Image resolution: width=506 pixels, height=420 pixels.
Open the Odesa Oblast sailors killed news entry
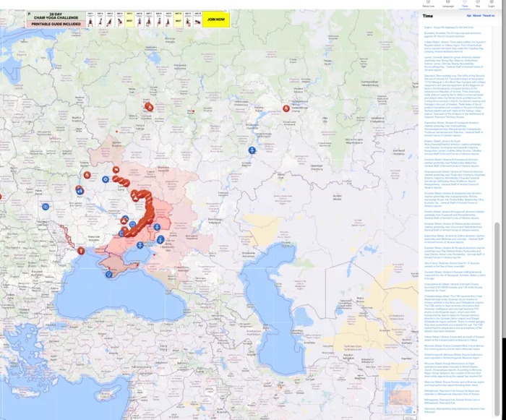pyautogui.click(x=455, y=47)
